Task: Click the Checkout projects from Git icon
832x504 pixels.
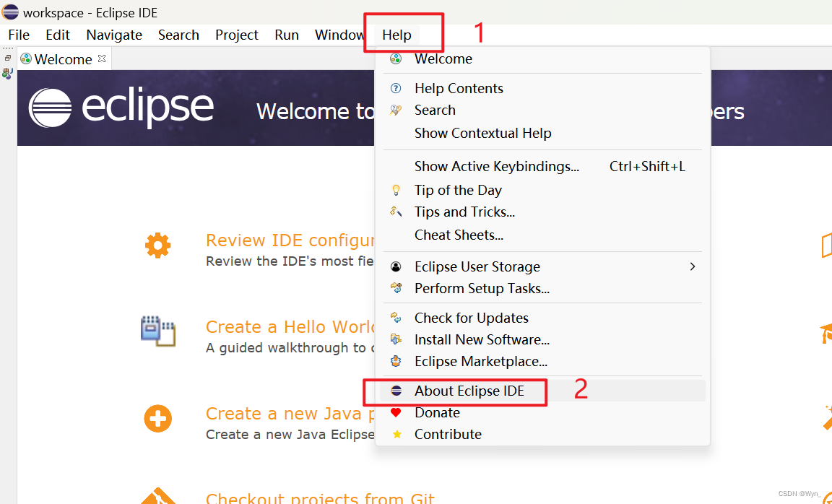Action: 157,497
